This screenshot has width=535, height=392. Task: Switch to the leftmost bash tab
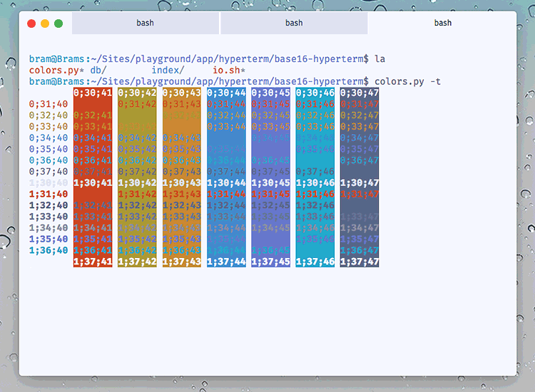(x=146, y=23)
